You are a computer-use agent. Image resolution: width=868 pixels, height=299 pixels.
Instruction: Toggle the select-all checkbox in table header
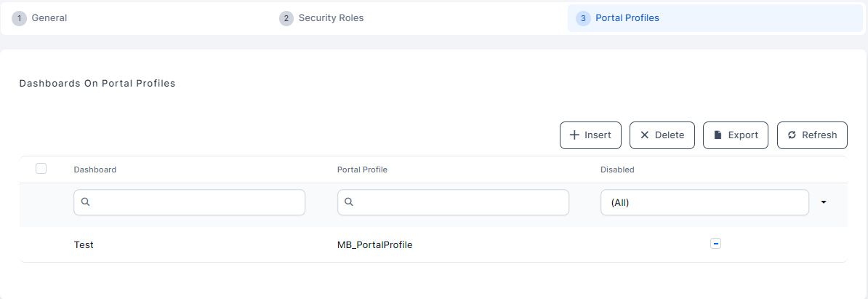tap(41, 169)
